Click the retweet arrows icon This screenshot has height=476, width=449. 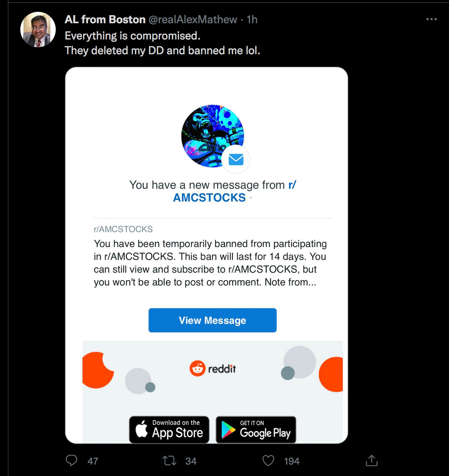tap(169, 461)
